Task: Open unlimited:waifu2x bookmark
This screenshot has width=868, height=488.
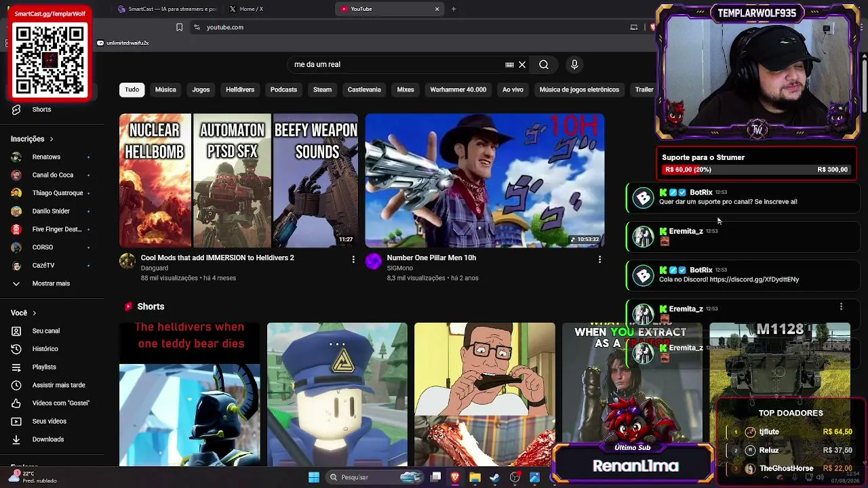Action: tap(123, 43)
